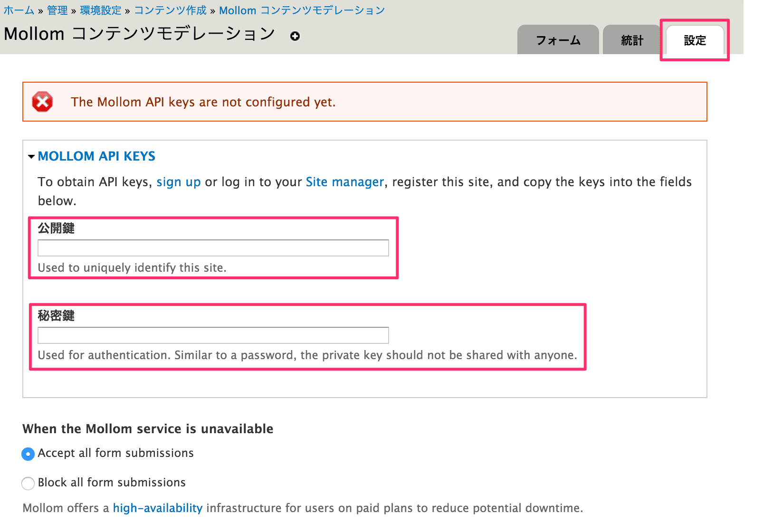Open the Site manager link
The width and height of the screenshot is (763, 532).
(x=344, y=182)
